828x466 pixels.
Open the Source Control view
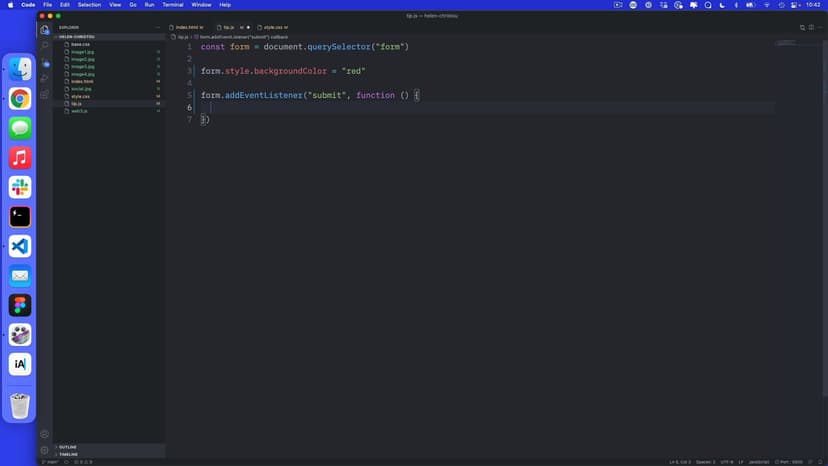tap(45, 62)
